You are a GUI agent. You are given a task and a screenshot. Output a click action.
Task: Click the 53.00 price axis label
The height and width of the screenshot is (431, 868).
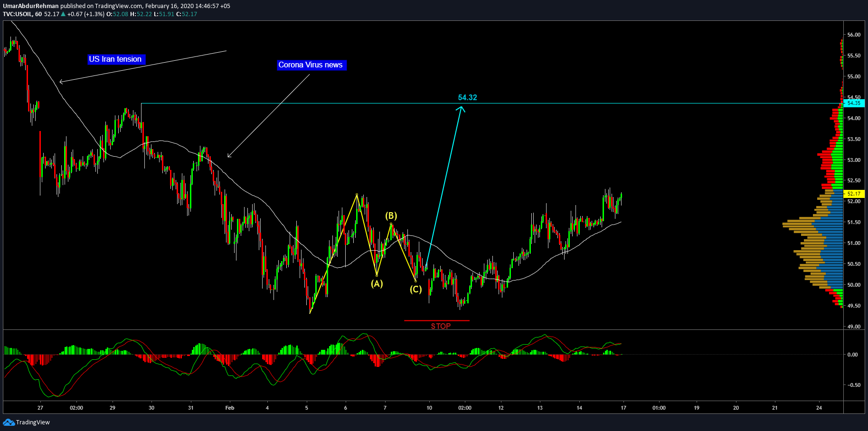(x=854, y=160)
